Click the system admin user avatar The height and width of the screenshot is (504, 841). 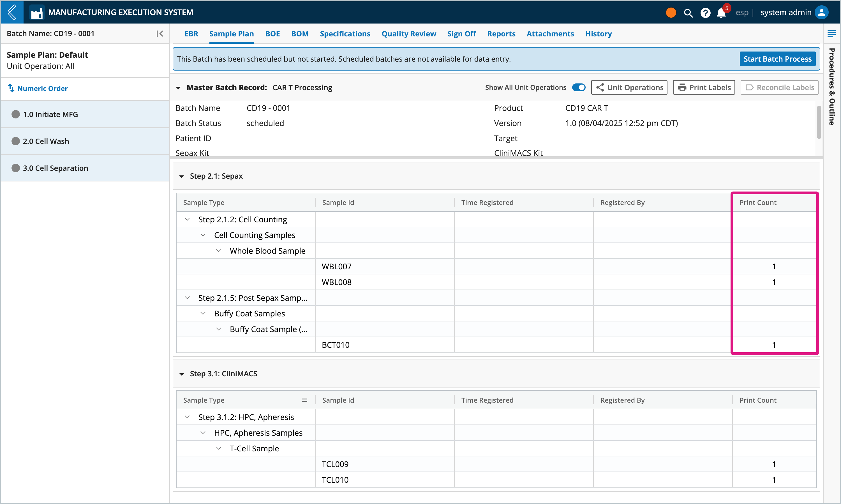(x=822, y=13)
